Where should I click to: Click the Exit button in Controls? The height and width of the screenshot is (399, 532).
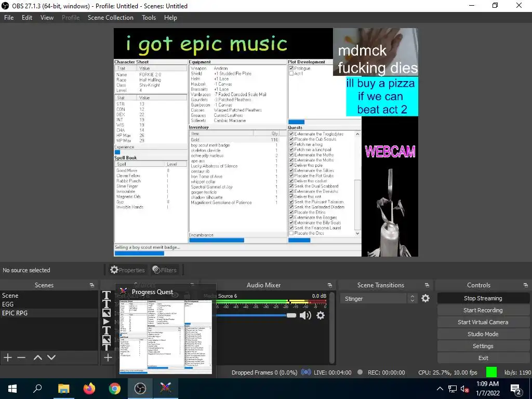(483, 358)
